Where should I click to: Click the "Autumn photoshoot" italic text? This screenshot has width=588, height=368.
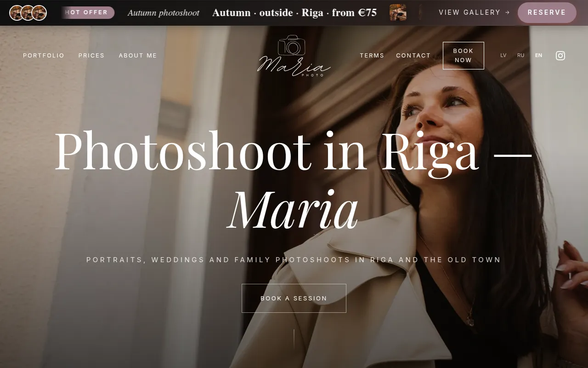point(164,13)
